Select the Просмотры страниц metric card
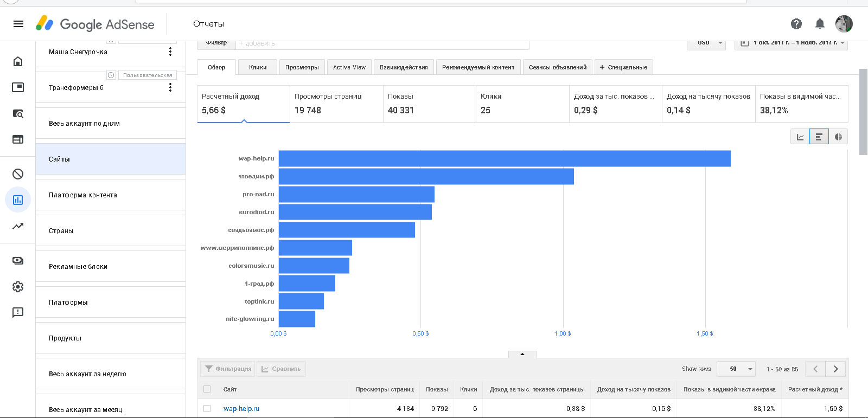Image resolution: width=868 pixels, height=418 pixels. [336, 104]
